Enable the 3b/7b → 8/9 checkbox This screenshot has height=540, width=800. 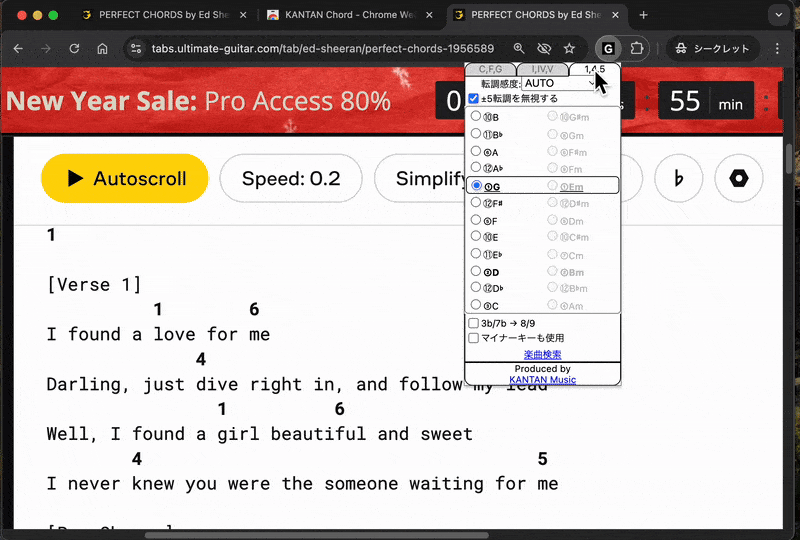pos(474,324)
